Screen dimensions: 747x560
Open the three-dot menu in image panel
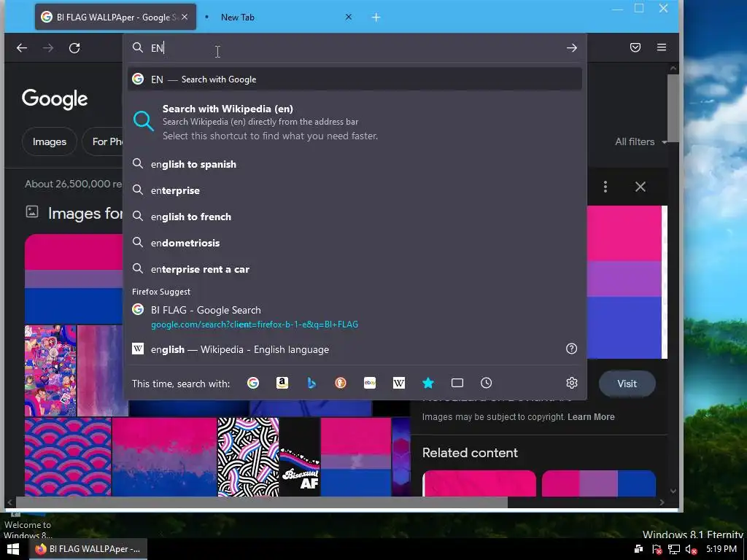click(605, 187)
